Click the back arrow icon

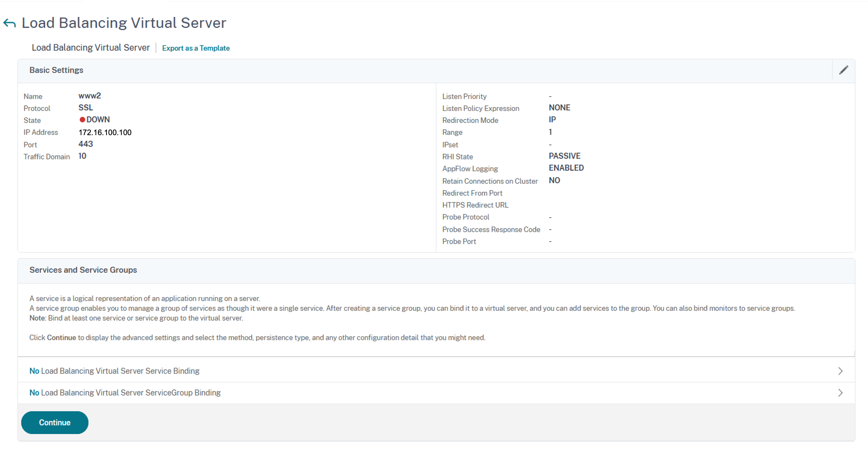click(x=10, y=23)
